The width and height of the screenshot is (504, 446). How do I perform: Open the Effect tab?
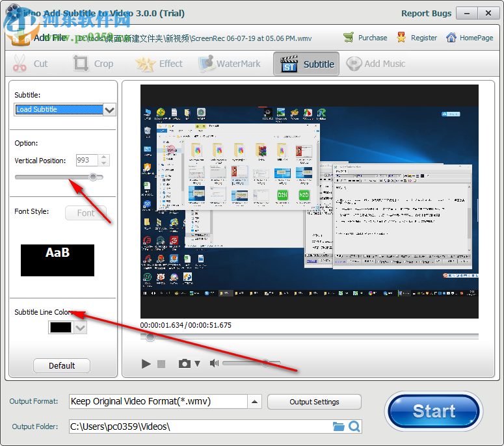click(x=159, y=64)
